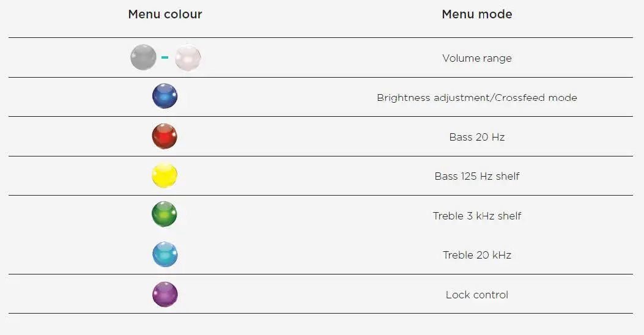Click the red Bass 20 Hz ball
The height and width of the screenshot is (335, 644).
(165, 136)
